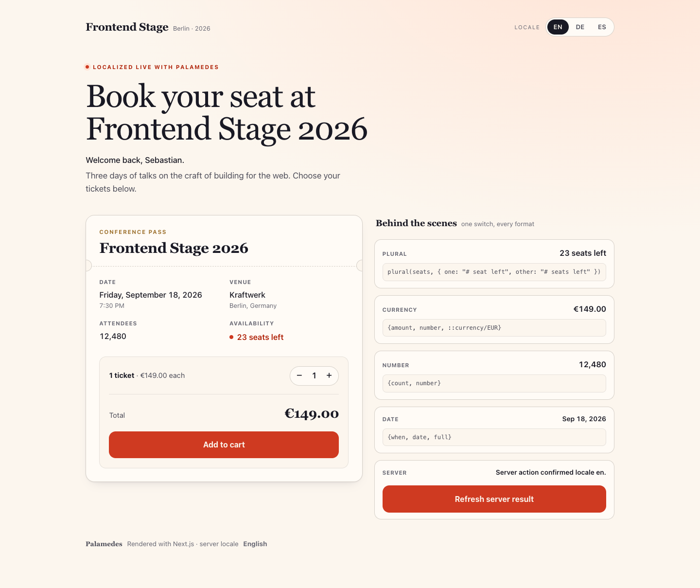Refresh the server result

(494, 499)
